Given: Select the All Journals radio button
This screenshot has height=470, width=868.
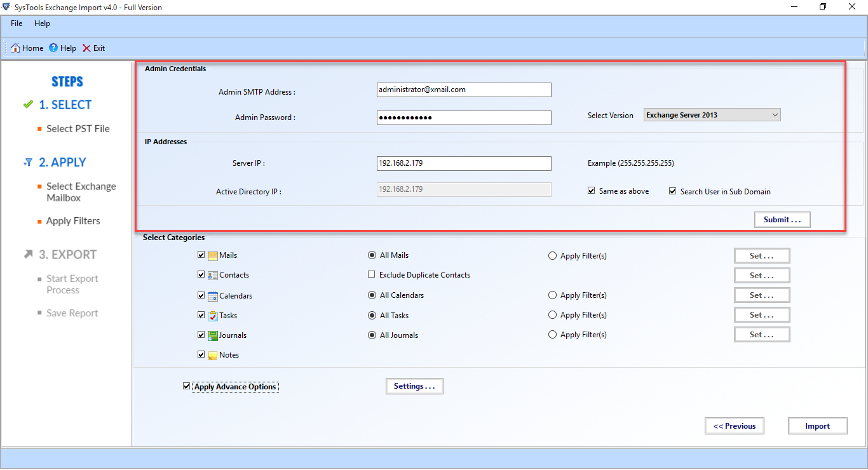Looking at the screenshot, I should pos(372,335).
